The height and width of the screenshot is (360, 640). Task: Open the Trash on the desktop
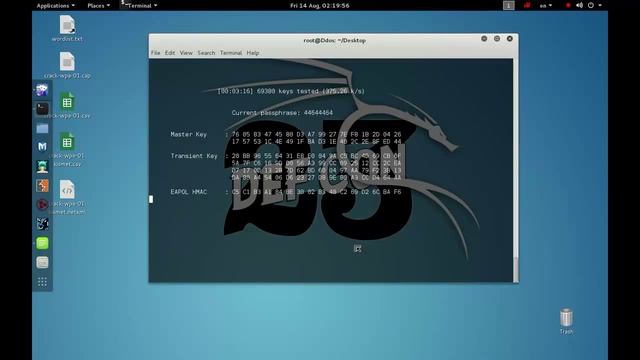[x=566, y=321]
